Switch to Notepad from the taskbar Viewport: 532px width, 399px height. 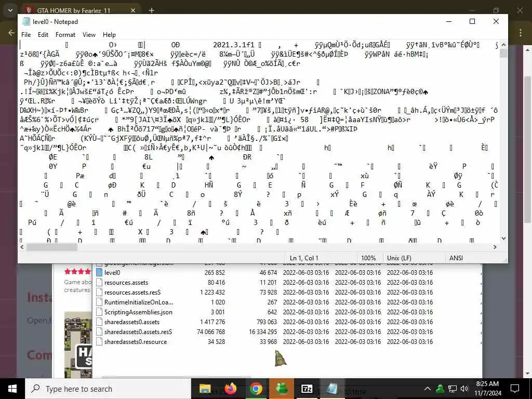coord(332,389)
